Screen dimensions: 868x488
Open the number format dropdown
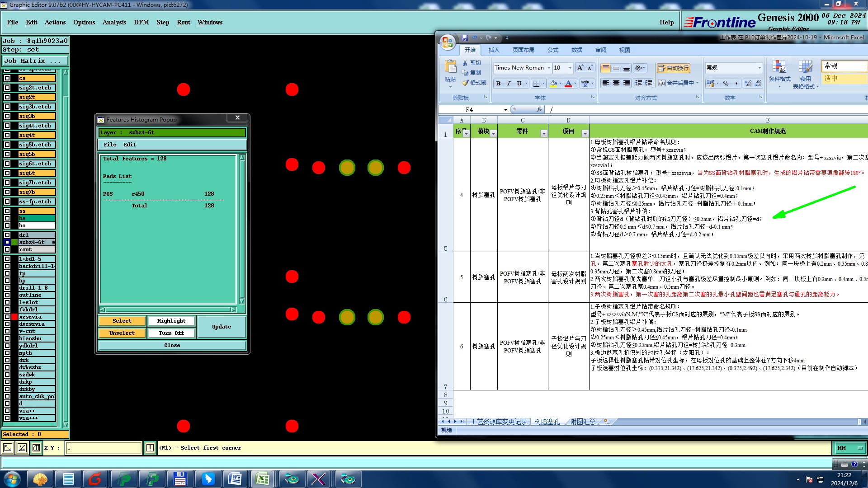(759, 68)
